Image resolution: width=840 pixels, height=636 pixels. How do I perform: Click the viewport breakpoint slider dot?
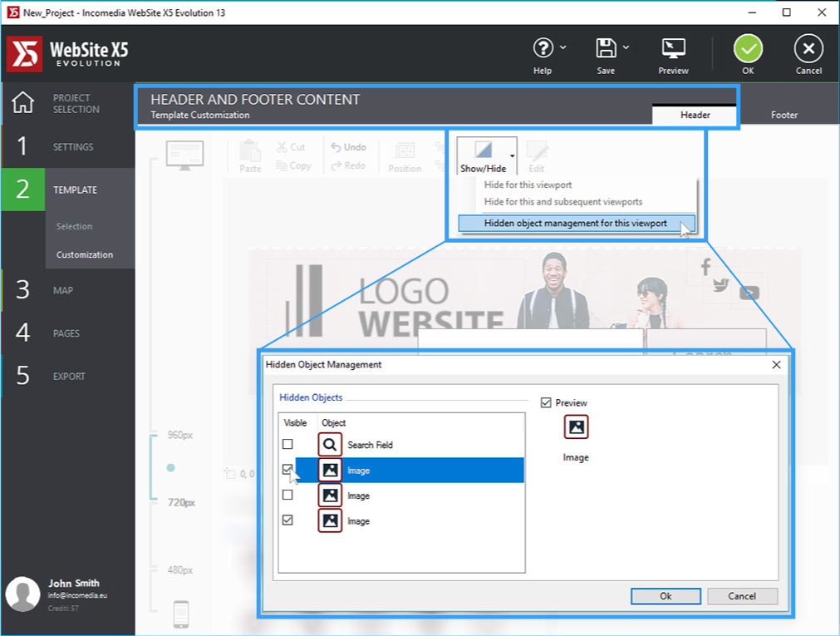pos(171,467)
